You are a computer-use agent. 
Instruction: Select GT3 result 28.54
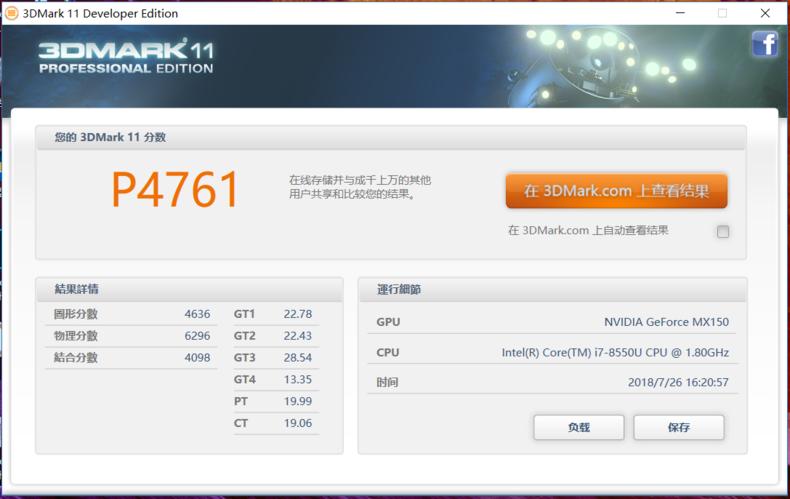pos(298,357)
